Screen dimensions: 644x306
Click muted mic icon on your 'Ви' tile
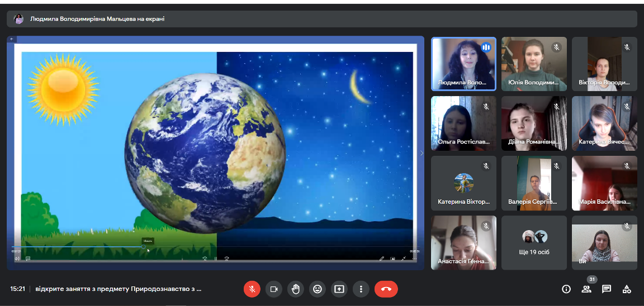(627, 226)
